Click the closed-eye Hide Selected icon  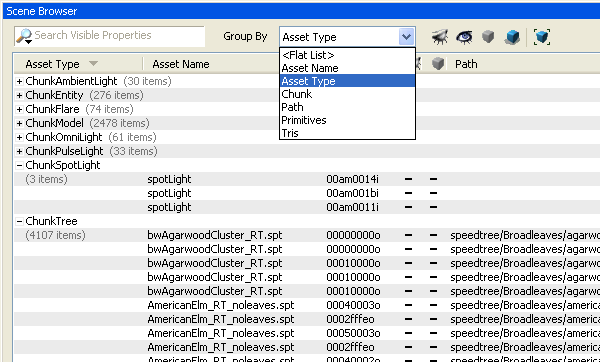tap(440, 37)
